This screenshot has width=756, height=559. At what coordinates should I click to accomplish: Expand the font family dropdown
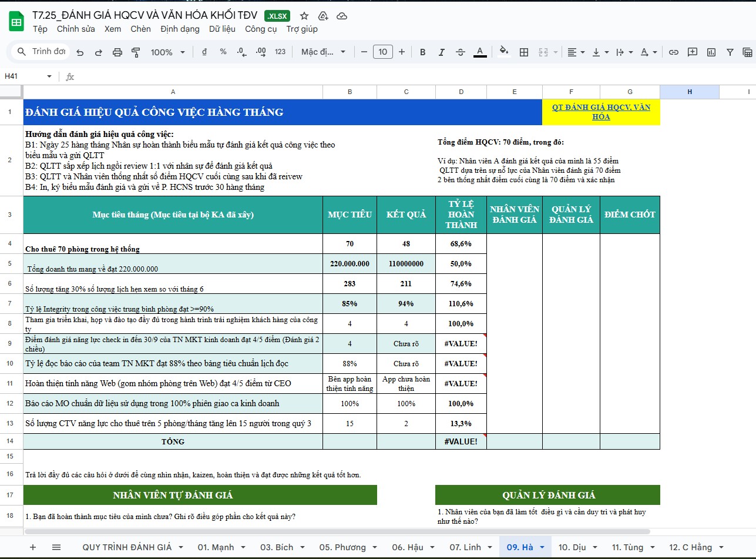click(x=323, y=52)
